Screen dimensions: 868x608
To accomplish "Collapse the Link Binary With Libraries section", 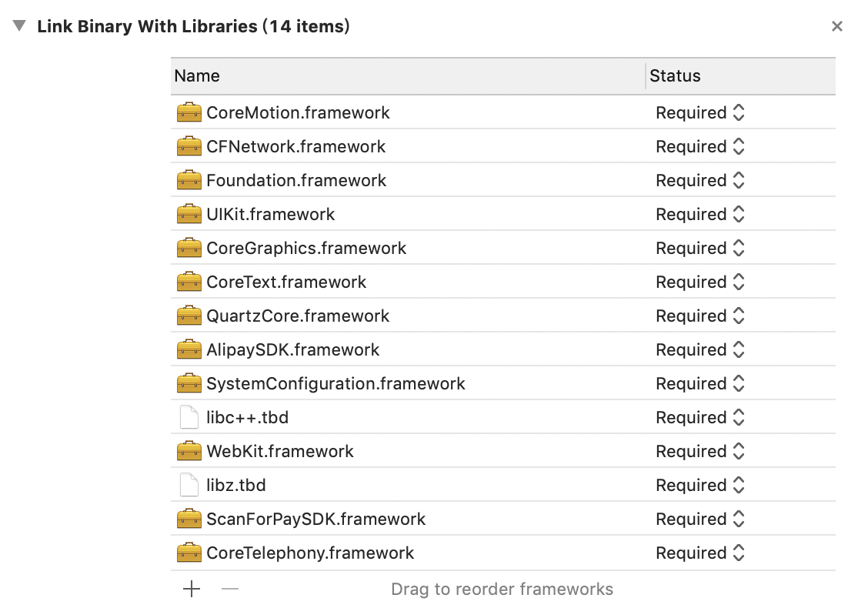I will tap(19, 25).
